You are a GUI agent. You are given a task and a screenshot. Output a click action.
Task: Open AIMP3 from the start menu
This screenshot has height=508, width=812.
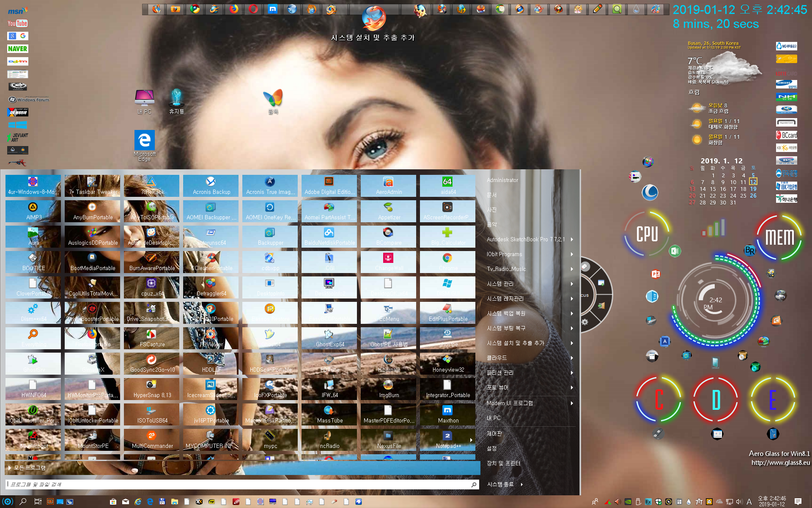click(x=33, y=211)
